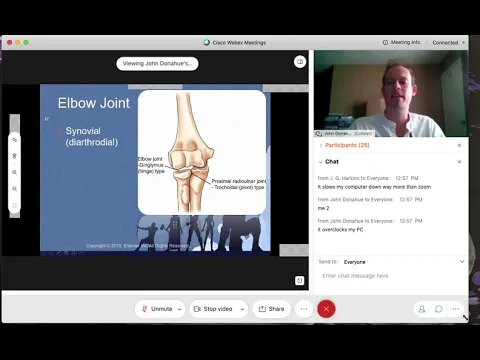Click the sender line 'from J. G. Harkins to Everyone'
The width and height of the screenshot is (480, 360).
pos(353,178)
